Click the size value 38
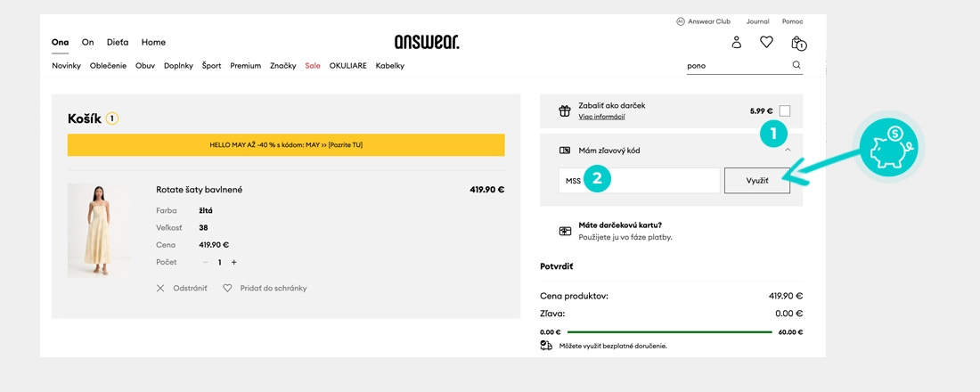This screenshot has width=980, height=392. click(x=203, y=227)
